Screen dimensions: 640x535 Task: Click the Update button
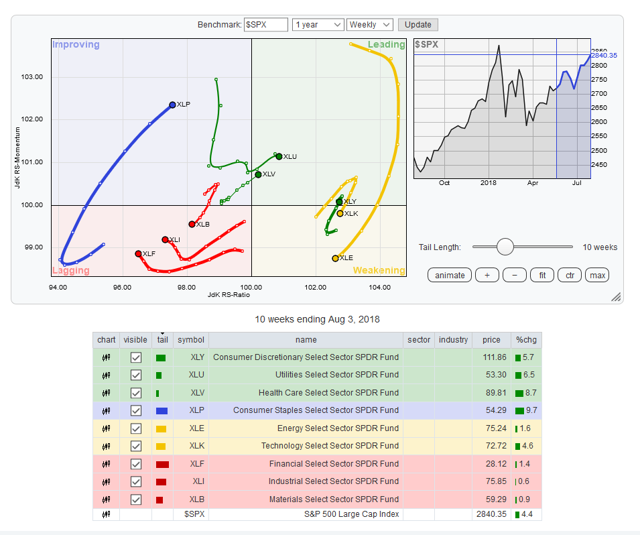click(x=418, y=24)
